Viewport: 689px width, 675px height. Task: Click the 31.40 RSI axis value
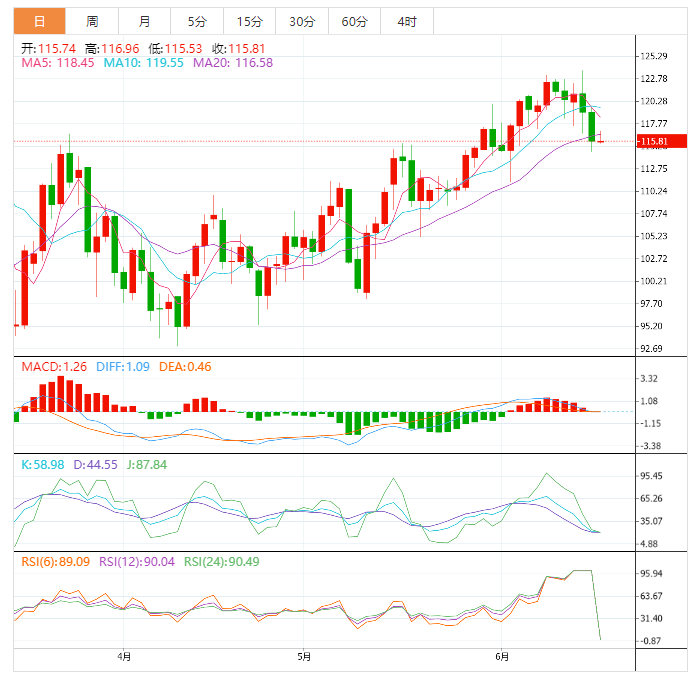[x=651, y=618]
